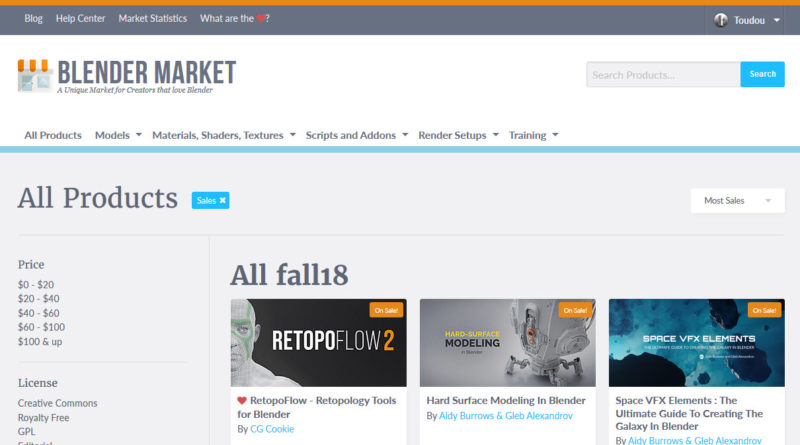Filter by price $100 & up
The width and height of the screenshot is (800, 445).
tap(40, 341)
